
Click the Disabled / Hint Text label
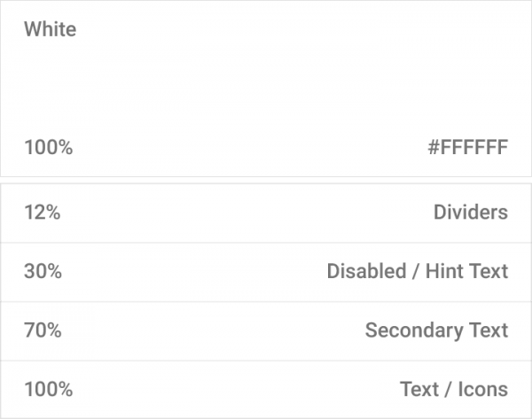[x=418, y=271]
